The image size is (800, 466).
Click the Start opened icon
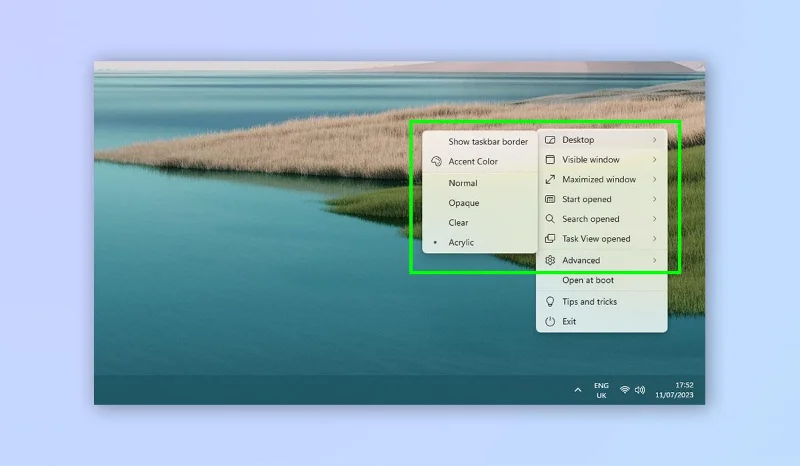(x=550, y=199)
